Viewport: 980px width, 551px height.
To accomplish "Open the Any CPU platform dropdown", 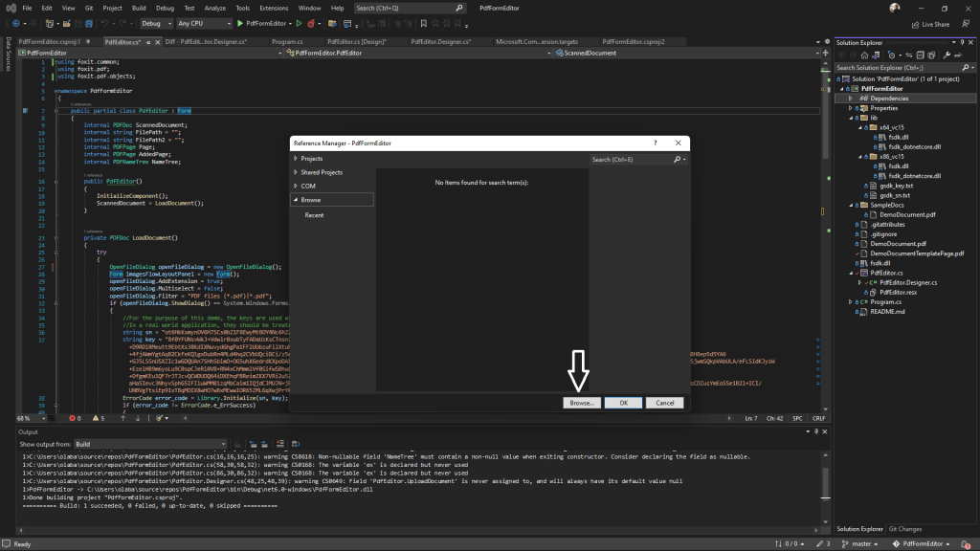I will coord(204,24).
